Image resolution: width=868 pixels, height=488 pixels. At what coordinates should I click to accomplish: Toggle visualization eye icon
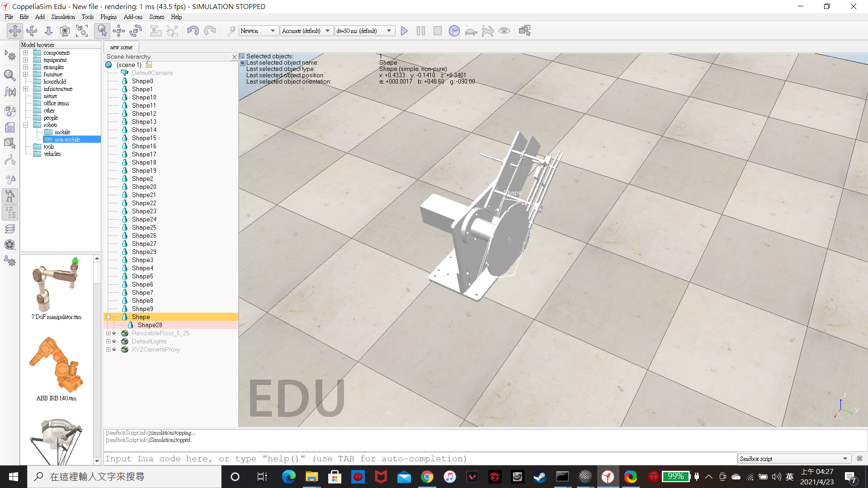coord(505,31)
